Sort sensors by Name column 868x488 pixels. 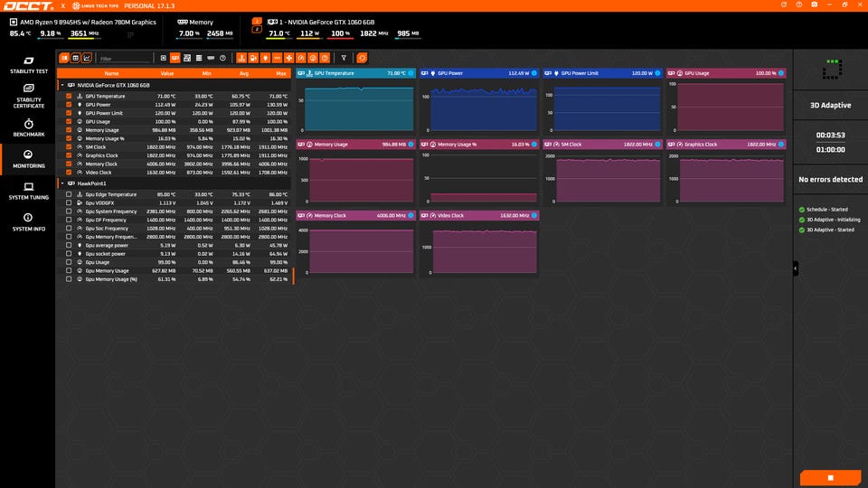[x=111, y=73]
